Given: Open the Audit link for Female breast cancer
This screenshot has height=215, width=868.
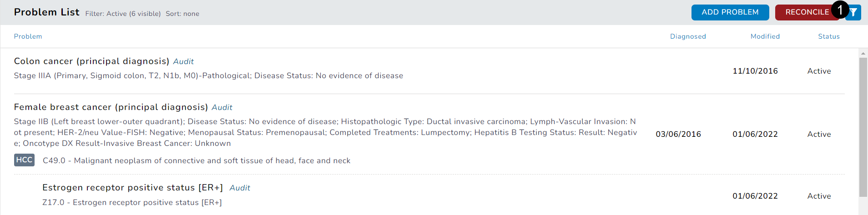Looking at the screenshot, I should [x=222, y=107].
